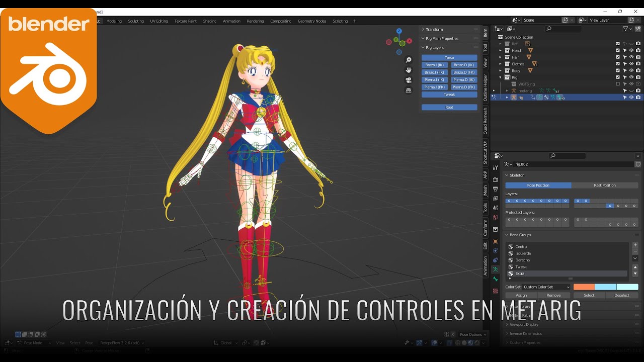Show the metarig object in viewport
The height and width of the screenshot is (362, 644).
tap(631, 91)
